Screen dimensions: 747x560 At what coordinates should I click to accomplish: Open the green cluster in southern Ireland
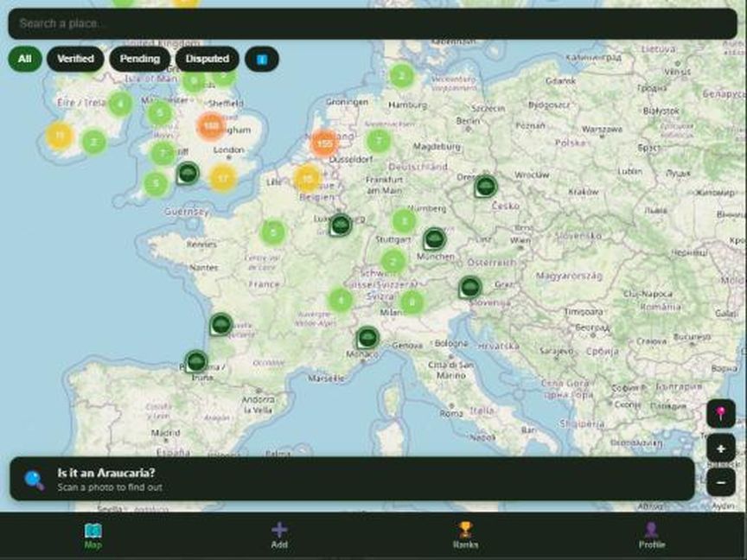click(94, 142)
